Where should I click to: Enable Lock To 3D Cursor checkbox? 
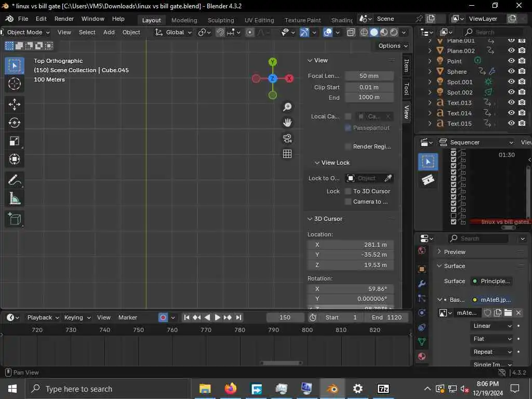(348, 191)
